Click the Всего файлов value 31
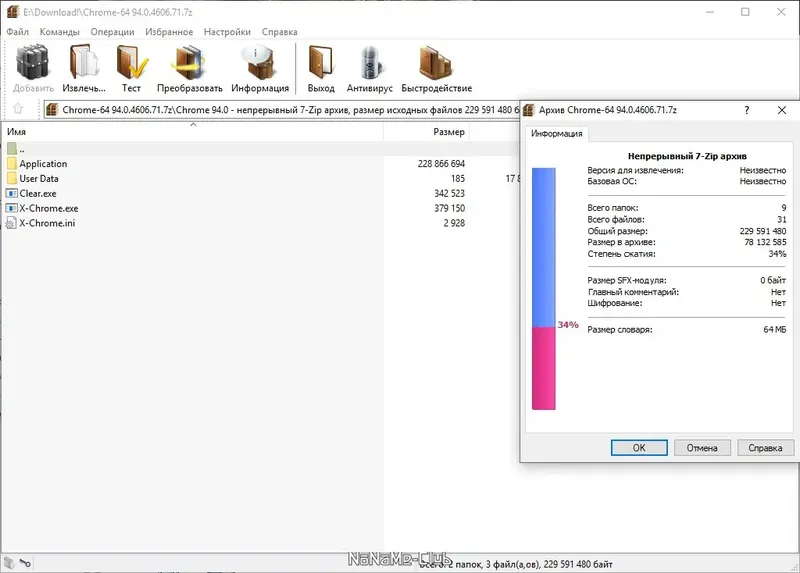 pos(782,219)
